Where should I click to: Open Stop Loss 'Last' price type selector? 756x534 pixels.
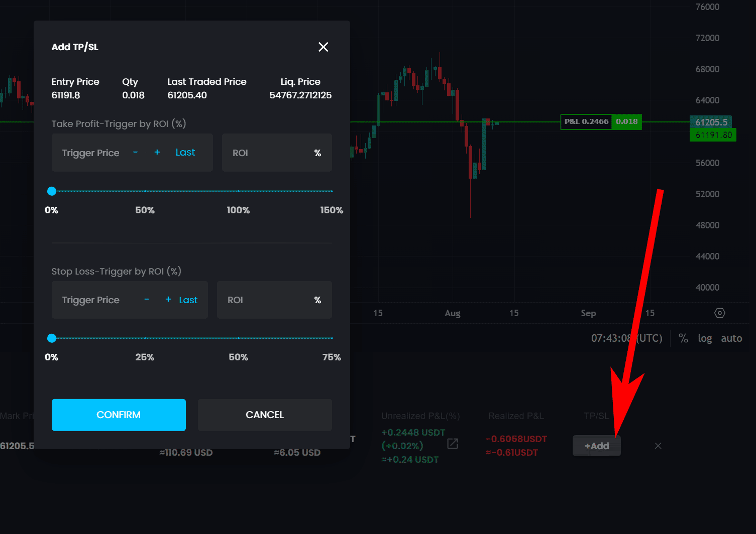point(188,300)
